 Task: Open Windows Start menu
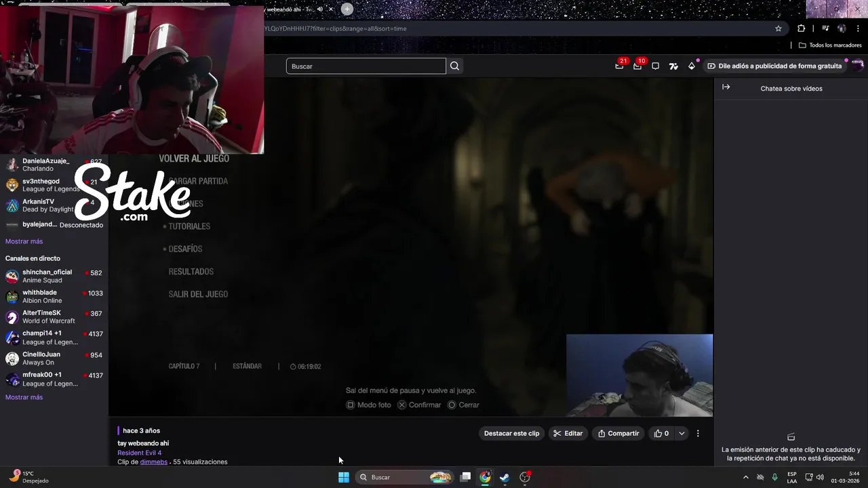click(x=344, y=477)
